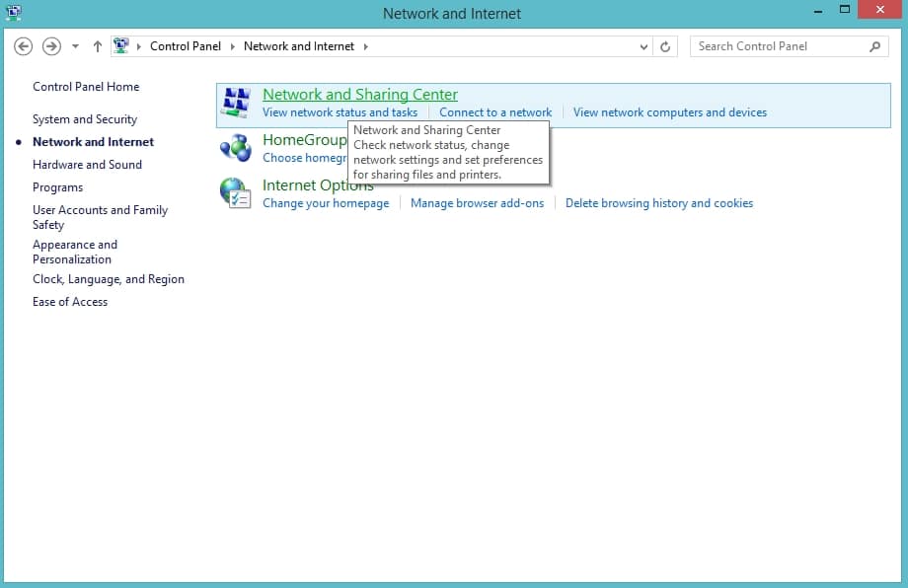Click the HomeGroup icon

(236, 148)
